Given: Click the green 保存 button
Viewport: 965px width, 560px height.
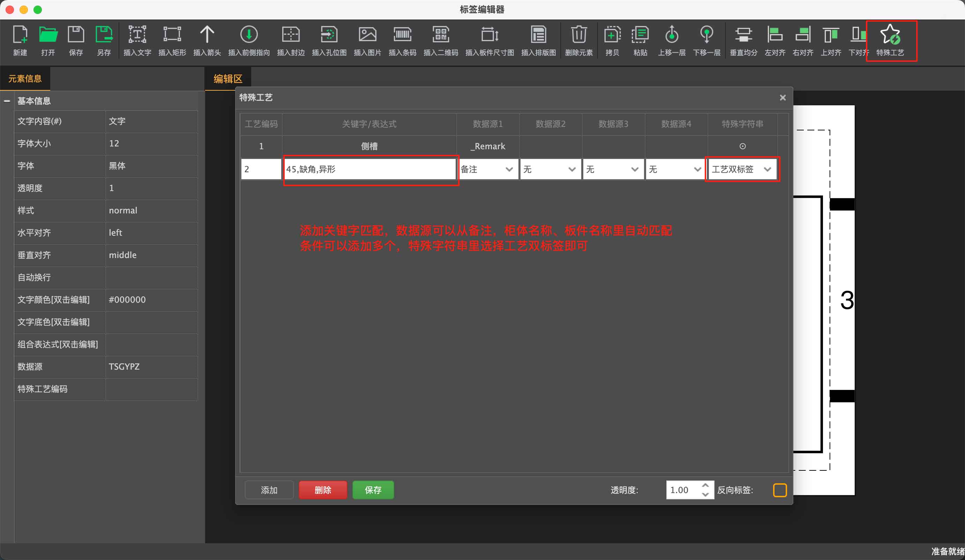Looking at the screenshot, I should point(373,490).
